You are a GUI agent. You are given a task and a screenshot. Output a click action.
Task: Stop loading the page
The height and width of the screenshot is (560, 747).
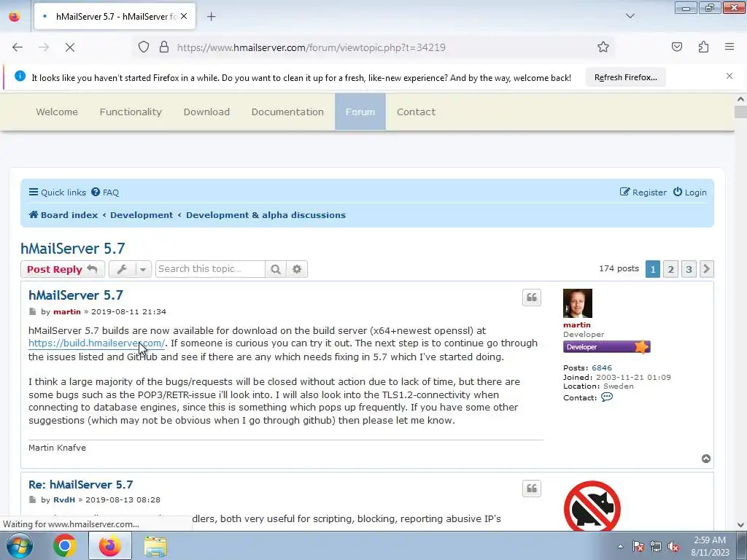pyautogui.click(x=69, y=47)
